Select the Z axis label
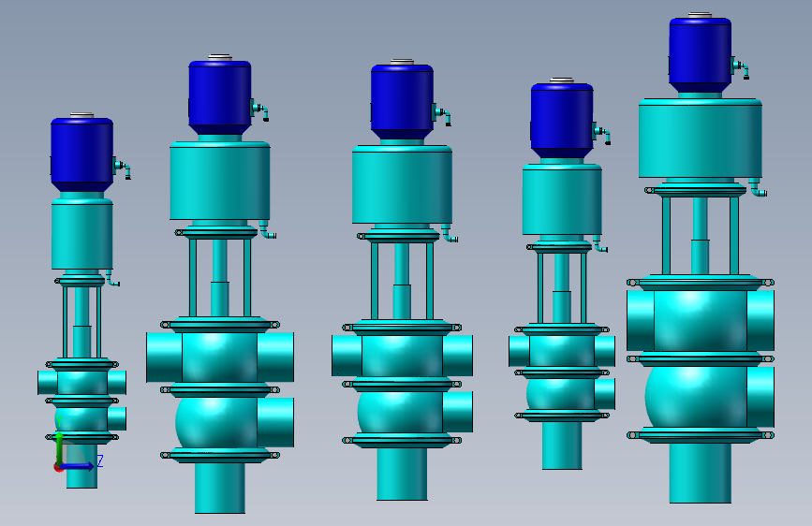 click(x=100, y=460)
